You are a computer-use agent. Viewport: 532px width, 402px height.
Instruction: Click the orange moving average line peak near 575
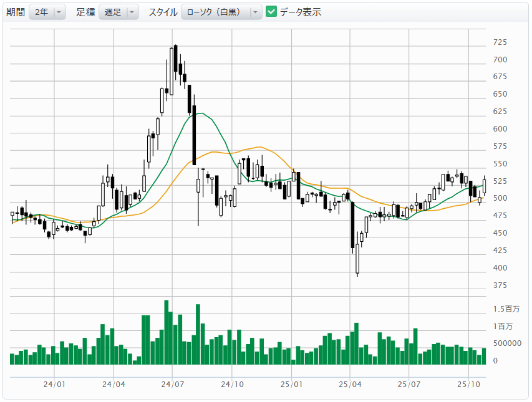point(259,147)
